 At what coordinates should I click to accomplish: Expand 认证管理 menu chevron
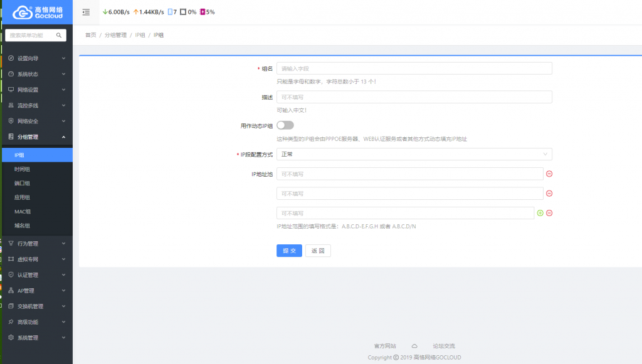63,275
